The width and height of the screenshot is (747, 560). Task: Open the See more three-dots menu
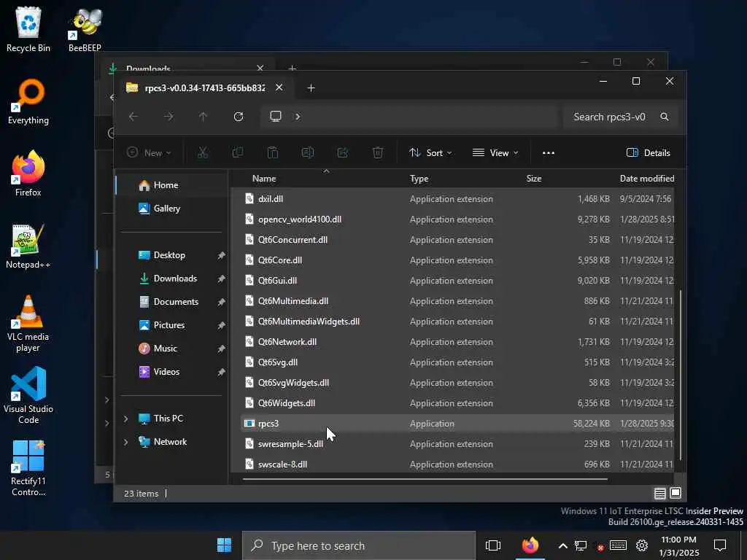tap(549, 153)
